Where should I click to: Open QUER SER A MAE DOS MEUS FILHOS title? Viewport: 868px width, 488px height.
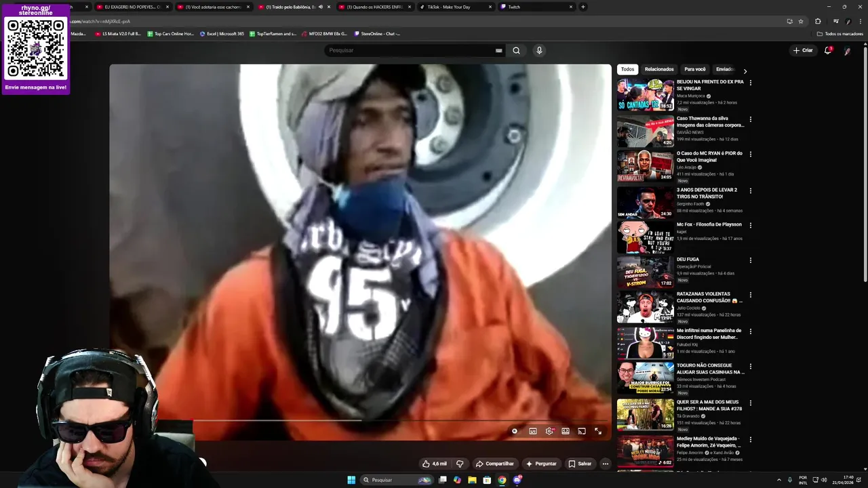[x=709, y=405]
